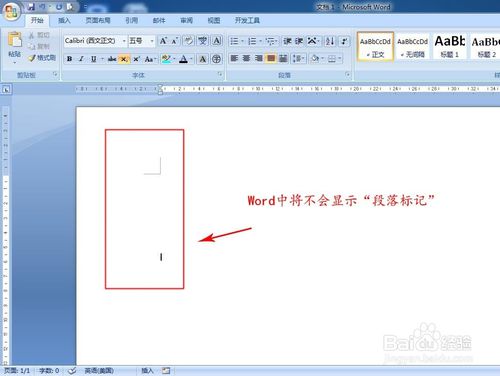Open the font size (五号) dropdown
500x376 pixels.
click(152, 41)
